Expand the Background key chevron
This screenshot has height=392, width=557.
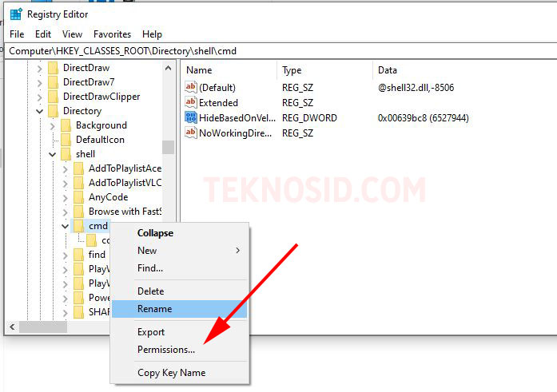52,126
